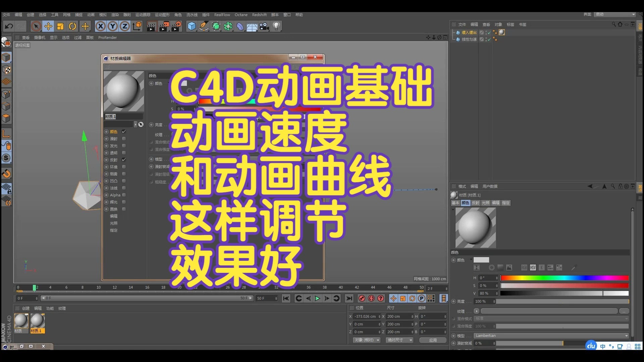The image size is (644, 362).
Task: Open the 界面 layout dropdown at the top right
Action: (615, 14)
